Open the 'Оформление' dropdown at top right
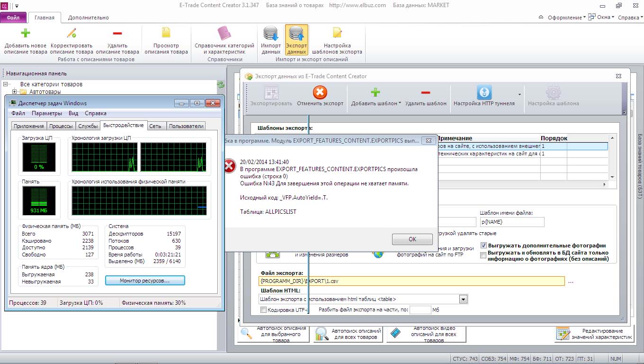The height and width of the screenshot is (364, 644). 567,18
